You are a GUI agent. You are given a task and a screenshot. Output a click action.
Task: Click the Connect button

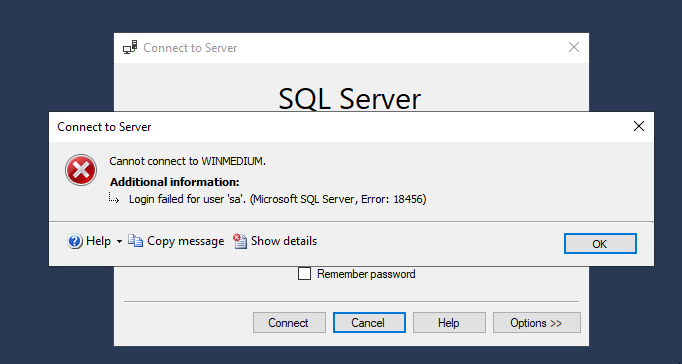[x=289, y=323]
